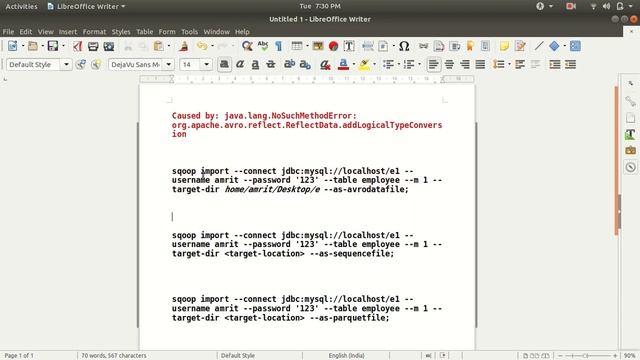The image size is (640, 360).
Task: Click Increase indent icon
Action: [554, 64]
